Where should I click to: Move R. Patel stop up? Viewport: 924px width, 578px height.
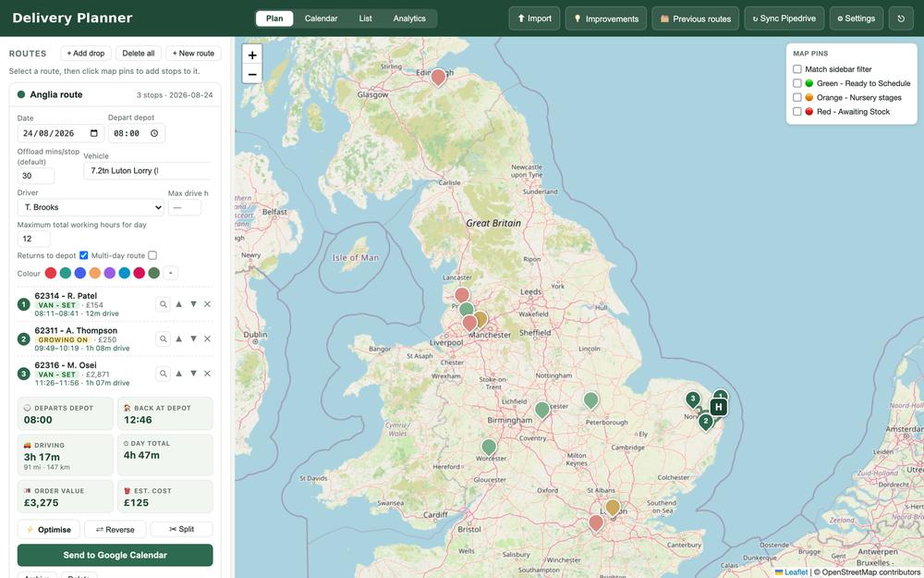(178, 304)
